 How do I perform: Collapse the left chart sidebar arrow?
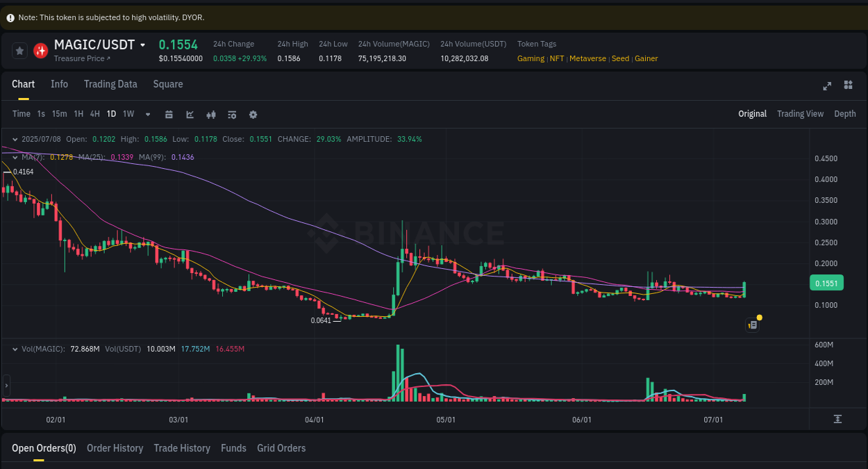(6, 385)
